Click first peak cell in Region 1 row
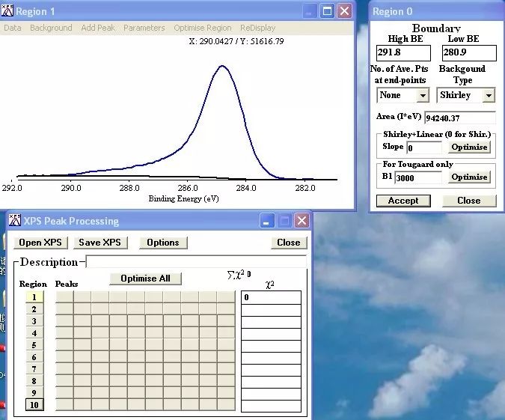505x420 pixels. coord(64,297)
